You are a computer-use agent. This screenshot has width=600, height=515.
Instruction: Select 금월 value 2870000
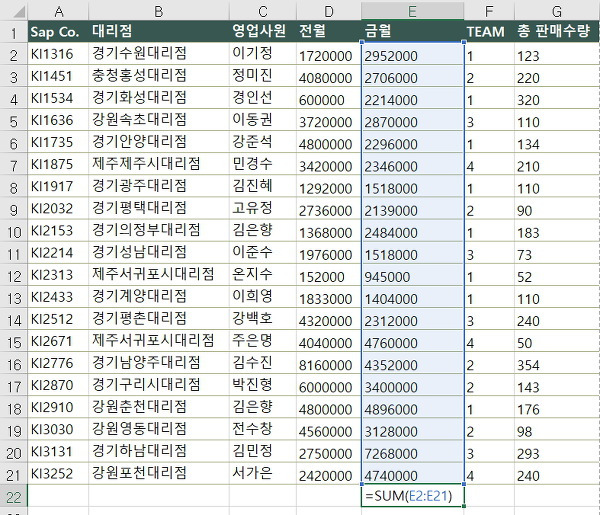tap(412, 120)
